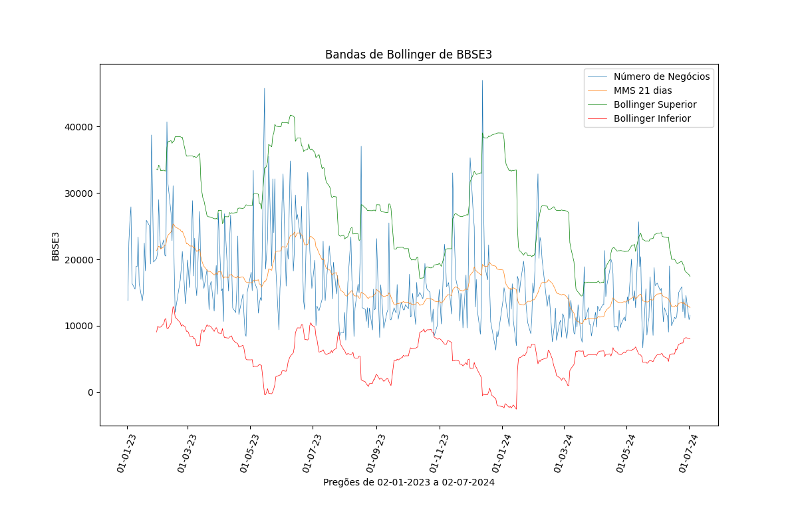Click the rotated y-axis label "BBSE3"
The image size is (798, 532).
click(x=56, y=245)
